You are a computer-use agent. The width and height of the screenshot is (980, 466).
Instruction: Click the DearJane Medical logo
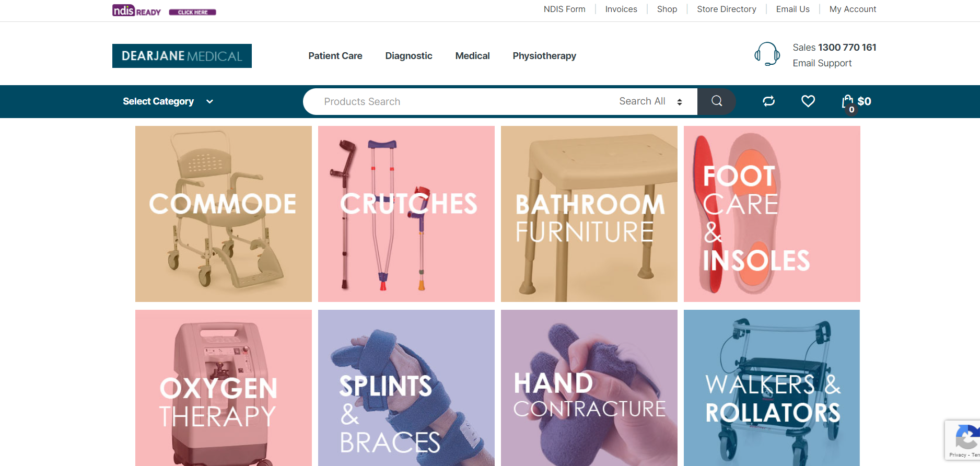coord(182,56)
